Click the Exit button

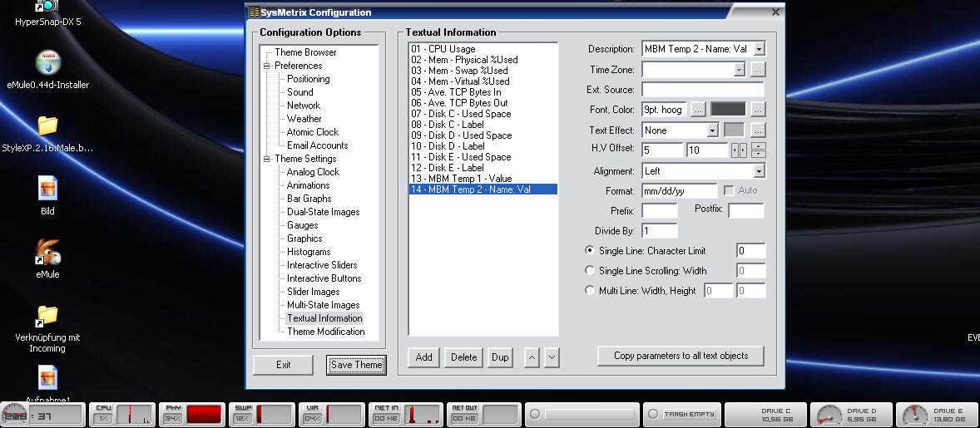pyautogui.click(x=283, y=365)
